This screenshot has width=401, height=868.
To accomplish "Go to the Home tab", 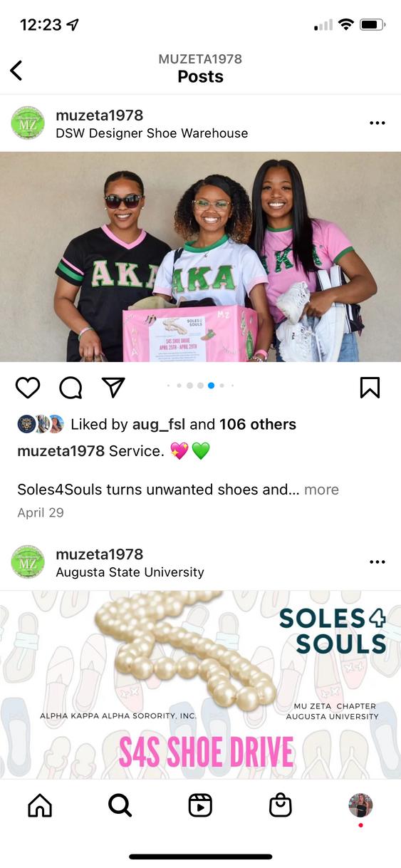I will (x=40, y=805).
